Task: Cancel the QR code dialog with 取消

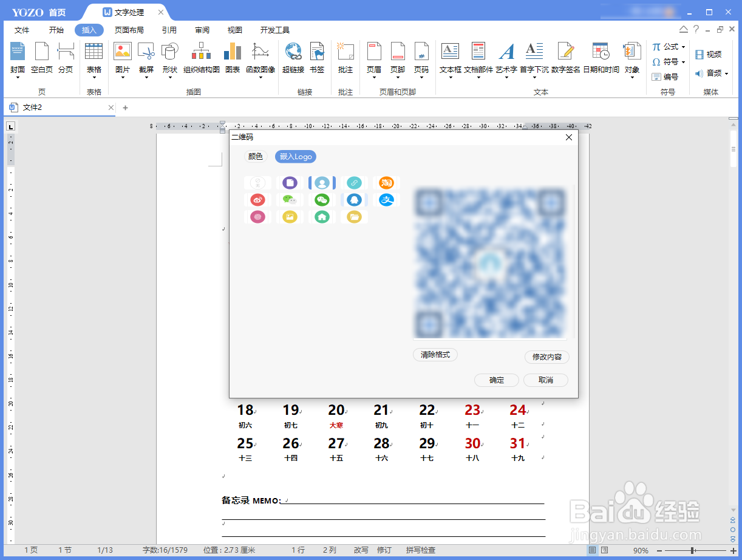Action: [x=546, y=380]
